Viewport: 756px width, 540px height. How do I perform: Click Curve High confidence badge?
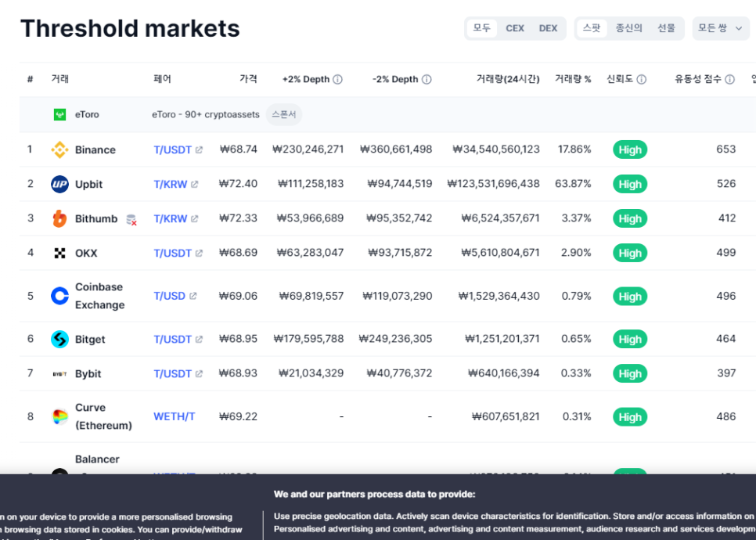630,417
